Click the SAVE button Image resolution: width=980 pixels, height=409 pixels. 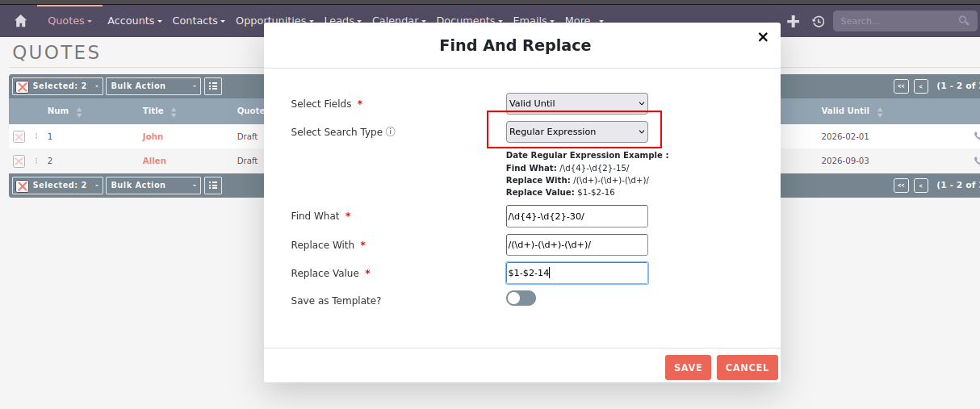(688, 367)
